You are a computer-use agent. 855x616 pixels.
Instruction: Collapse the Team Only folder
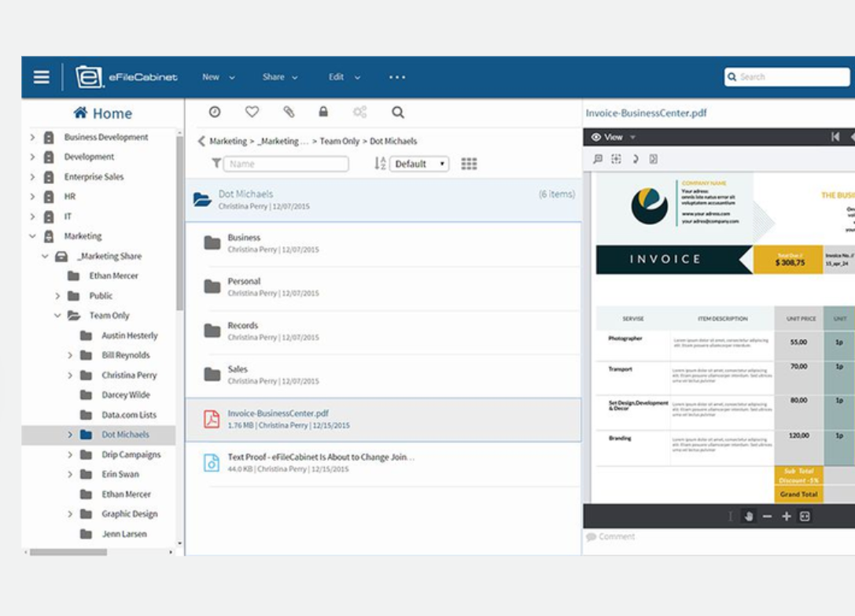point(57,315)
